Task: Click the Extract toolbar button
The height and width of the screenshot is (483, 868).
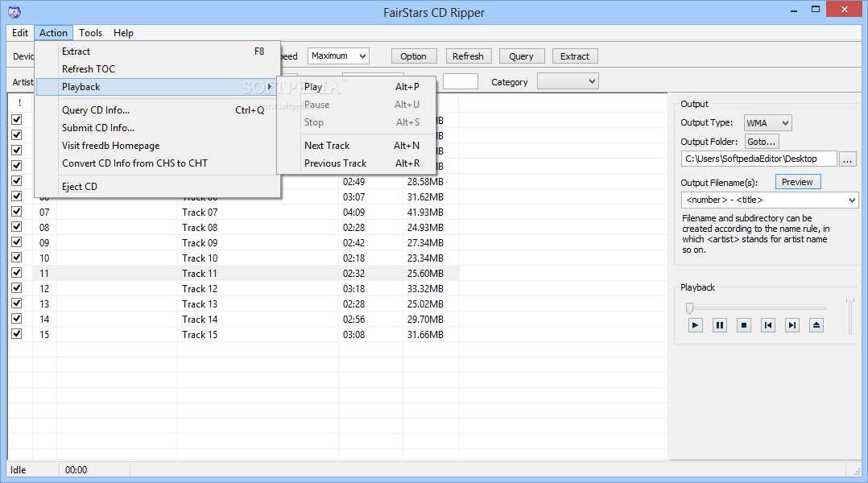Action: [x=575, y=56]
